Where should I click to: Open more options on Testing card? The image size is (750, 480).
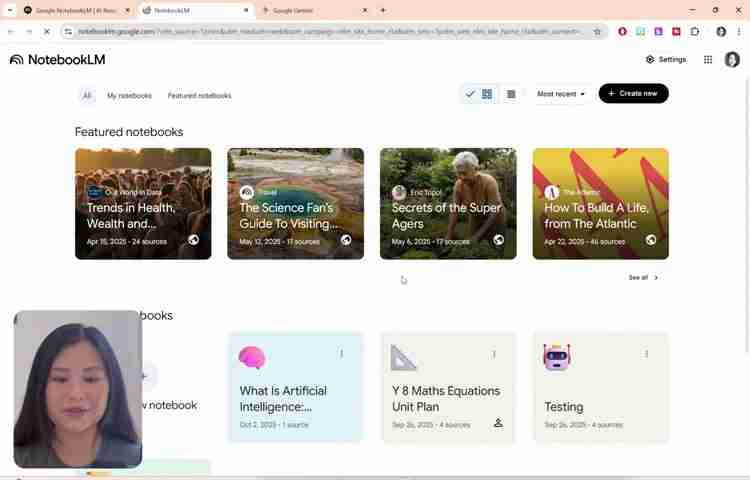[x=646, y=354]
